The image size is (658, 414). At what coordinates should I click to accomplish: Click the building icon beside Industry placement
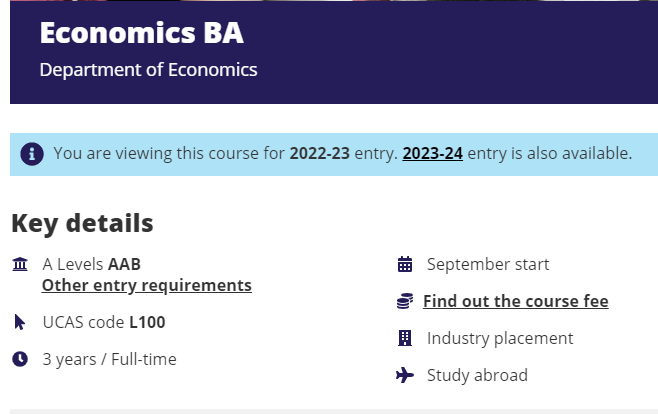point(405,338)
